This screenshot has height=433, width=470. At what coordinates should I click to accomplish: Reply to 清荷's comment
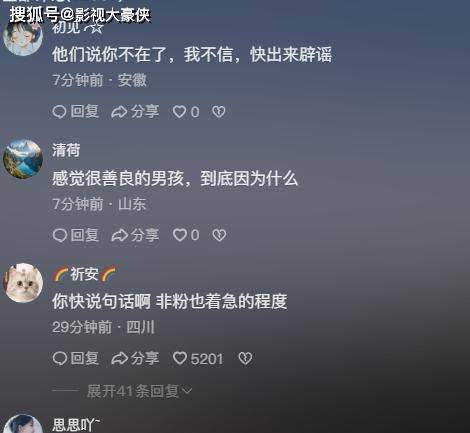click(76, 235)
